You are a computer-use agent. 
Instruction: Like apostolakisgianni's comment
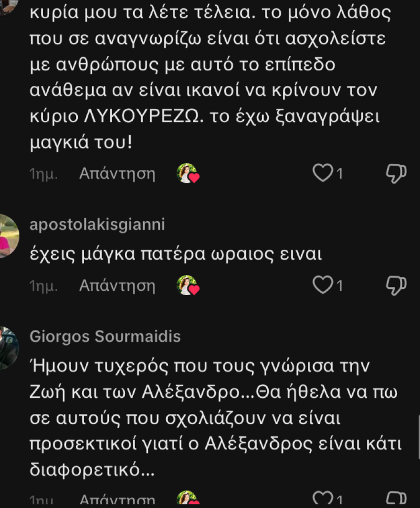pos(323,286)
